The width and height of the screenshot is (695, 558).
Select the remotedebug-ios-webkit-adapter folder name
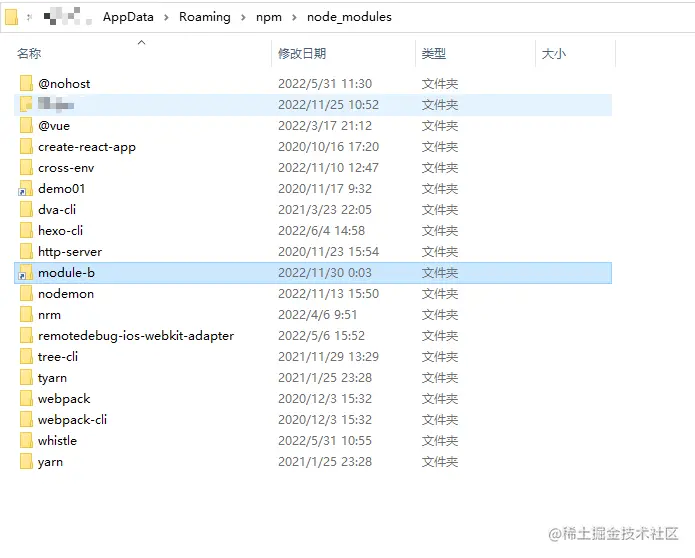coord(136,336)
